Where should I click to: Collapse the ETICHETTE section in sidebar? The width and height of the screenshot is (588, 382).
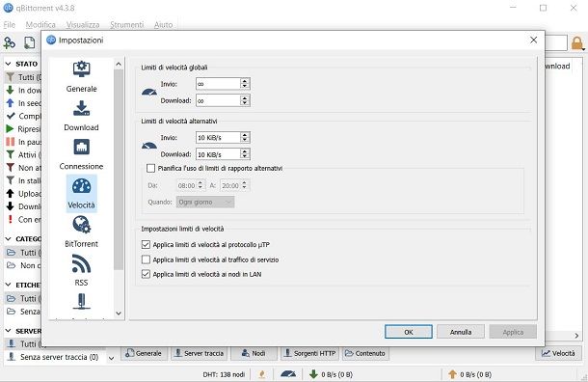[x=9, y=285]
